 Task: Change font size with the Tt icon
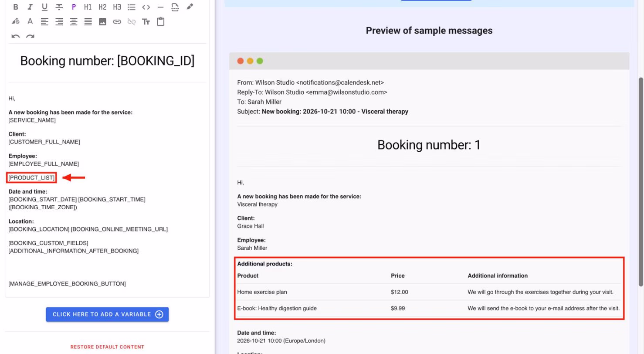146,21
